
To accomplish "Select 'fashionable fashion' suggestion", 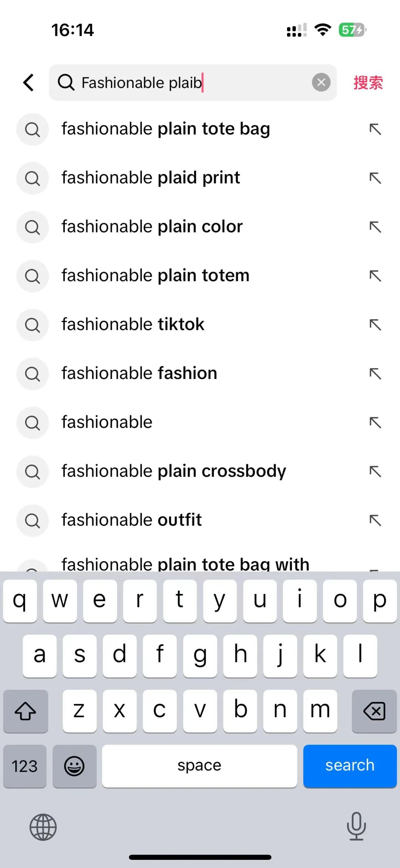I will point(139,373).
